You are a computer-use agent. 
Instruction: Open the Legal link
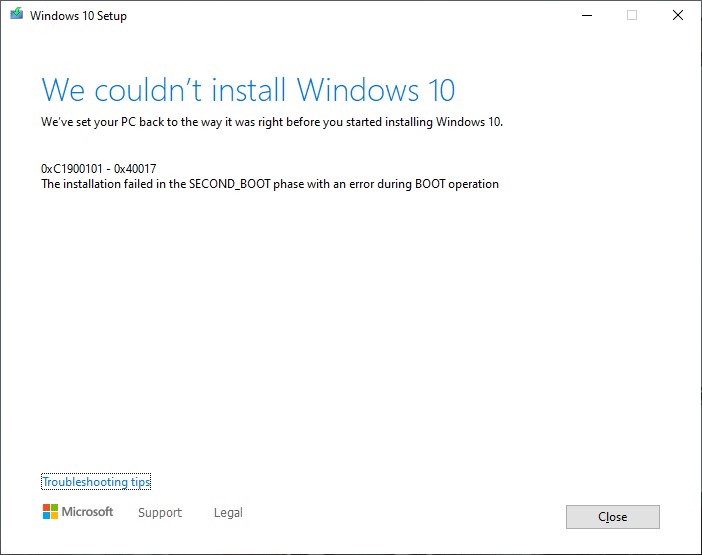228,512
